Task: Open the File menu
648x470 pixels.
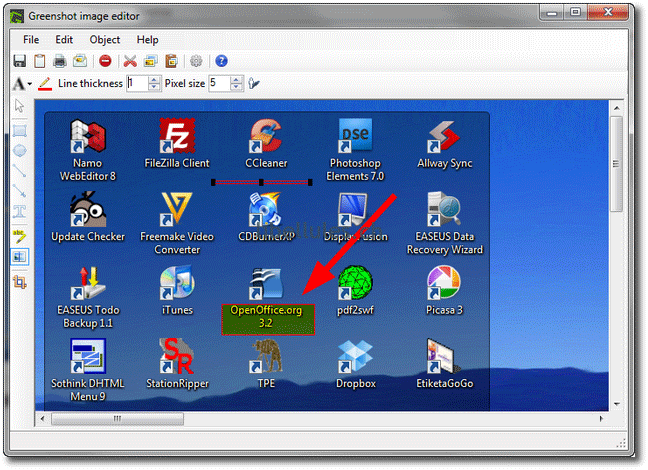Action: (31, 40)
